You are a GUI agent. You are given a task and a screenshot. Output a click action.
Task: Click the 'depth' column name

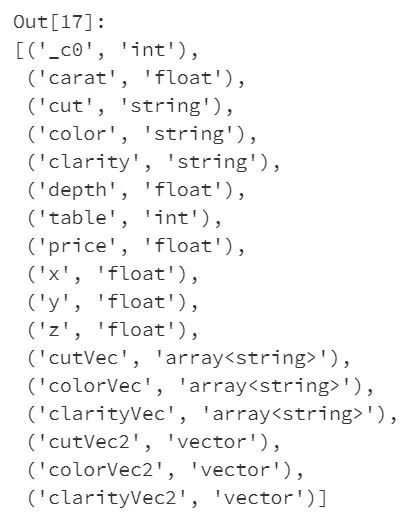(77, 190)
